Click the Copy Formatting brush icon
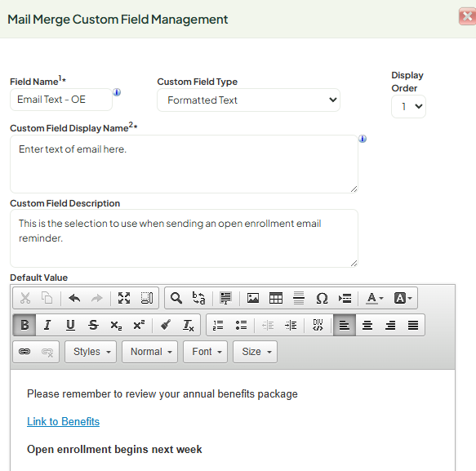476x471 pixels. click(x=166, y=325)
